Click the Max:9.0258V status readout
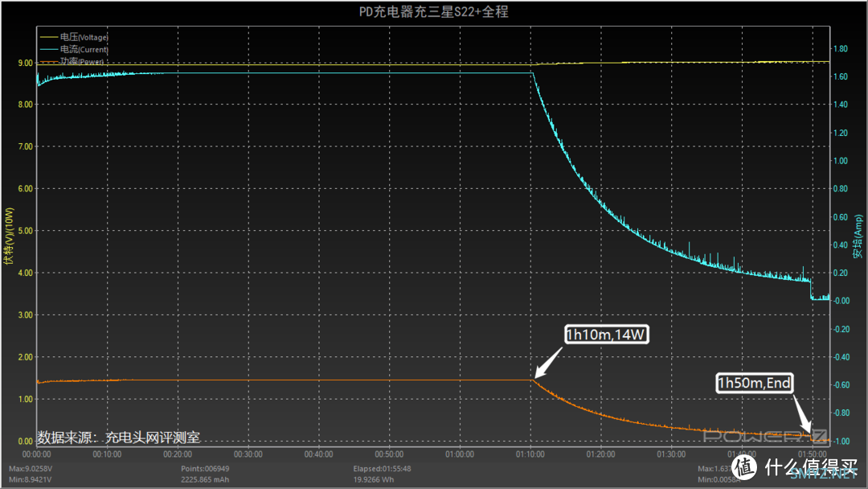The height and width of the screenshot is (489, 868). [31, 469]
